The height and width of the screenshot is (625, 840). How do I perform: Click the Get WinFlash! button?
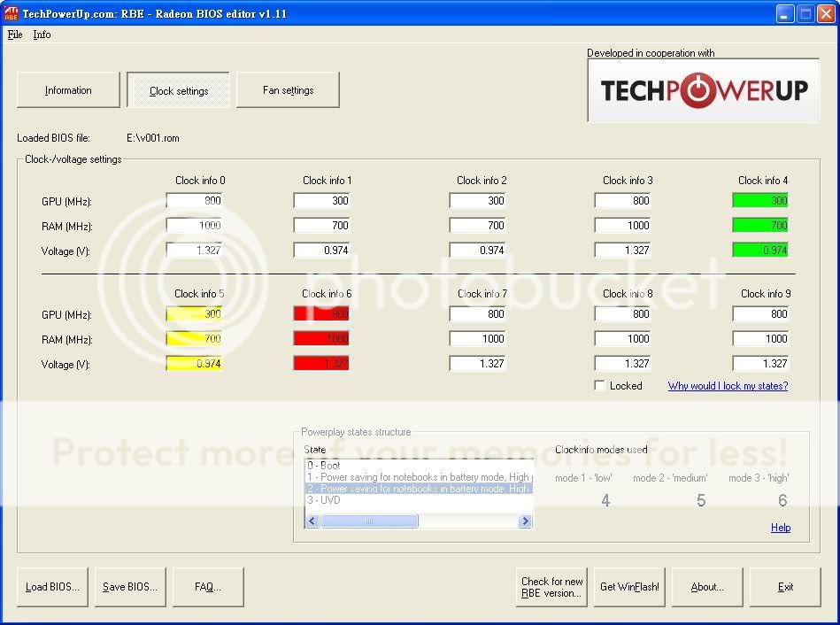[x=629, y=587]
